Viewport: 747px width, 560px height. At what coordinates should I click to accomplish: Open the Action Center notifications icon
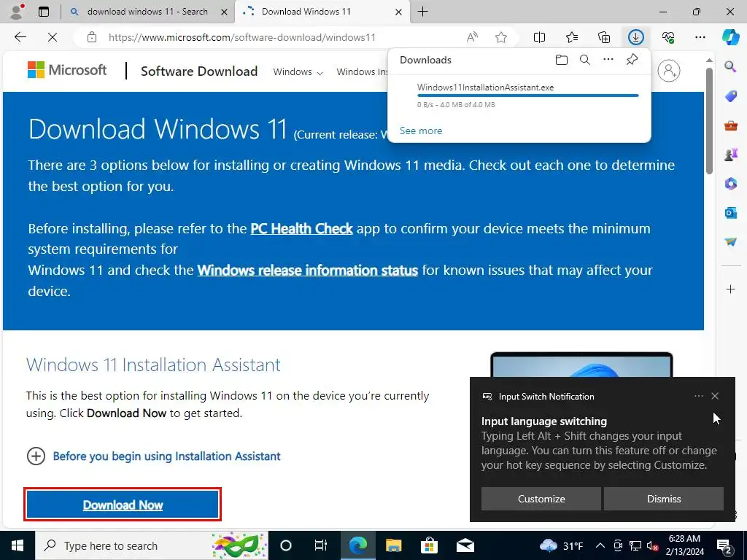pyautogui.click(x=724, y=545)
